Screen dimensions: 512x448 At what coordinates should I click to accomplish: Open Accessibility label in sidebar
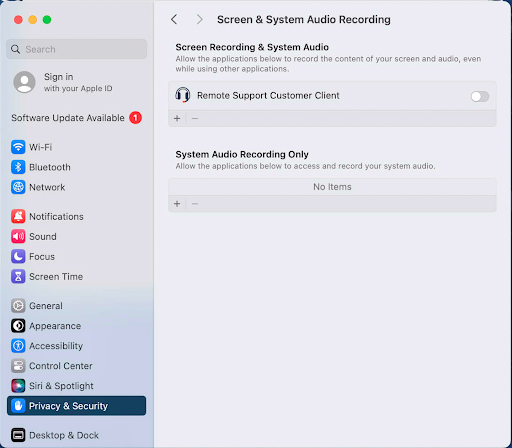(56, 346)
